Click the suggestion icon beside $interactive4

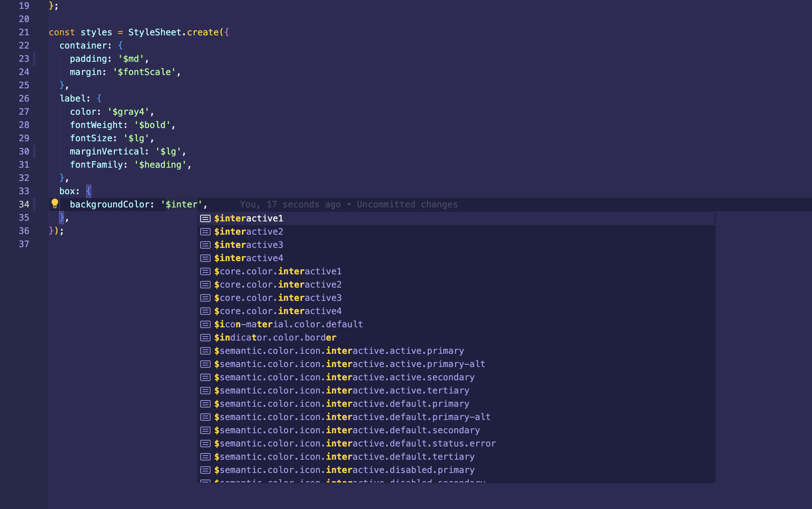tap(205, 258)
